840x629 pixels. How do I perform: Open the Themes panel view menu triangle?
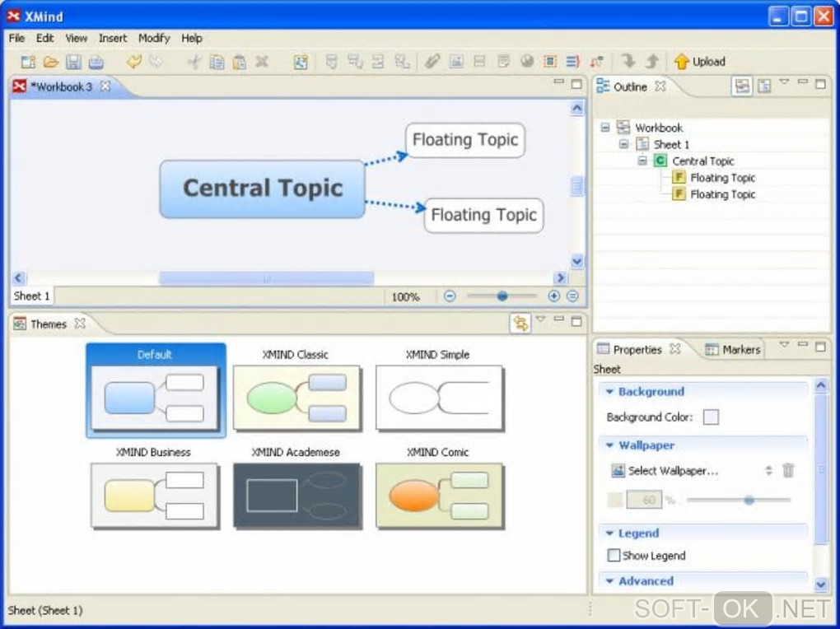(x=540, y=319)
